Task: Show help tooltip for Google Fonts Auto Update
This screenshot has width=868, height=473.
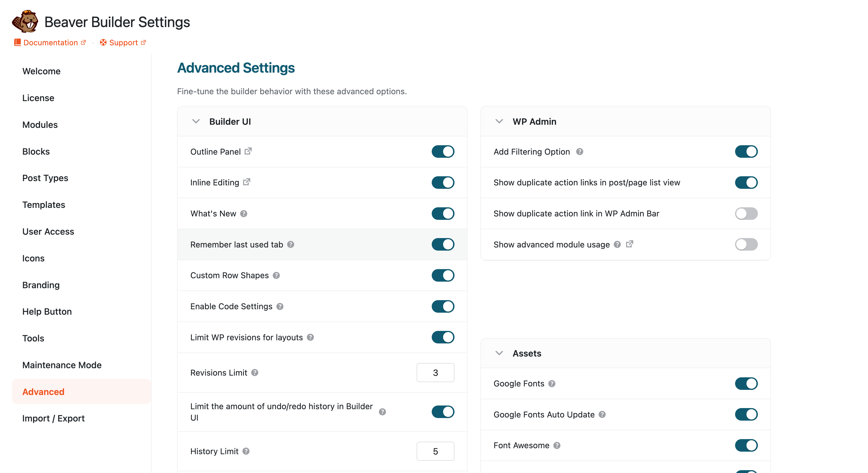Action: point(602,414)
